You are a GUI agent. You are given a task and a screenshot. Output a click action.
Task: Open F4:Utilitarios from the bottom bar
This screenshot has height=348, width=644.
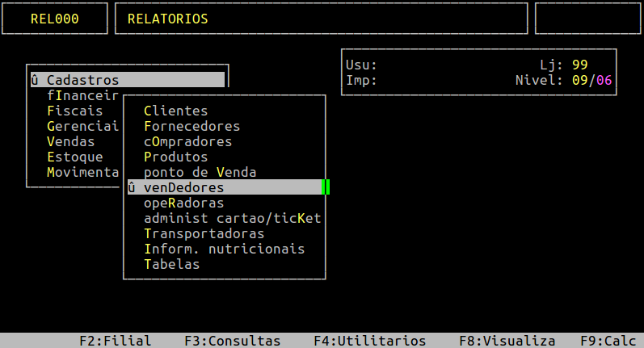369,341
